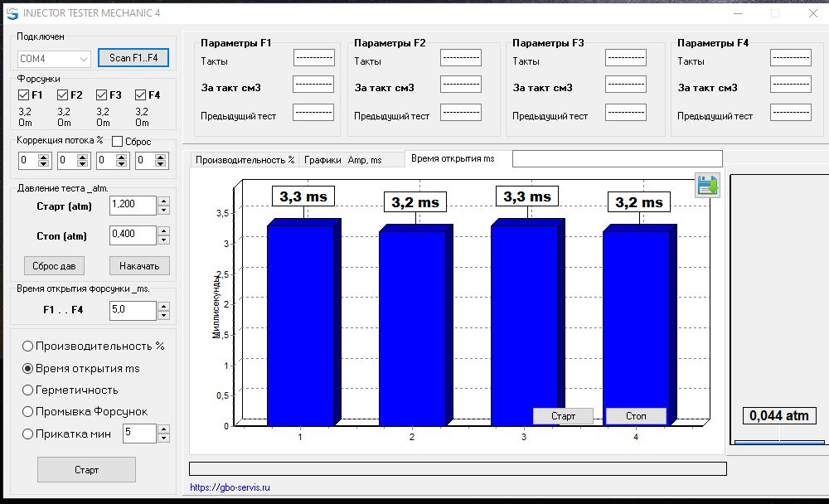Image resolution: width=829 pixels, height=504 pixels.
Task: Open the COM4 port dropdown
Action: click(x=84, y=59)
